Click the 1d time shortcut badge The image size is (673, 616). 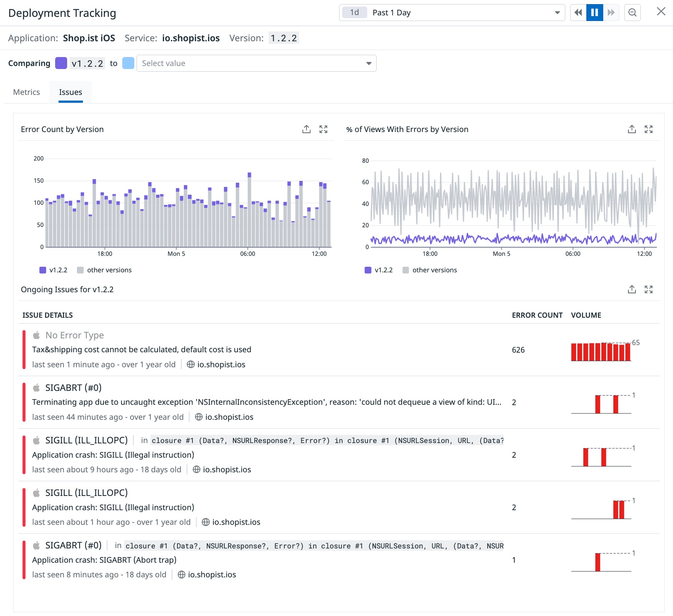355,12
